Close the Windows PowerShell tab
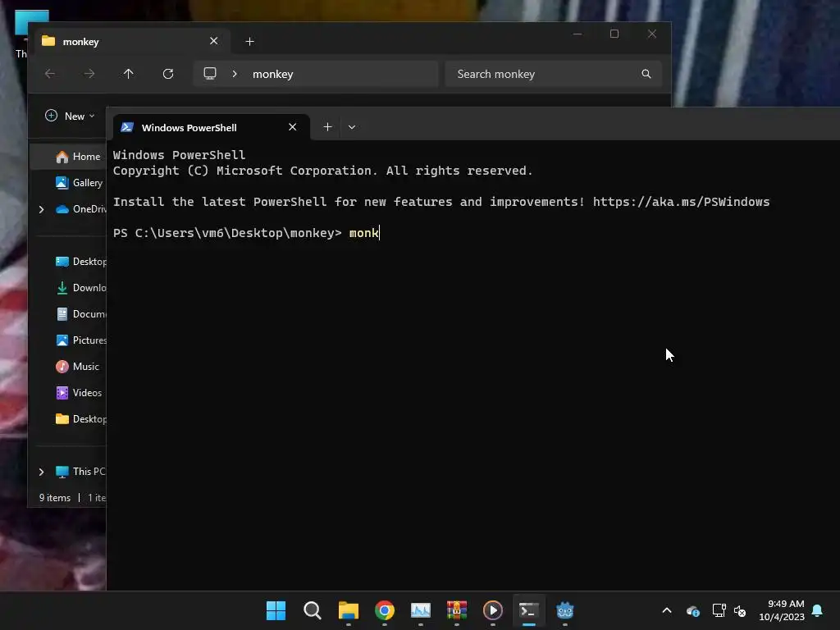This screenshot has width=840, height=630. 293,127
